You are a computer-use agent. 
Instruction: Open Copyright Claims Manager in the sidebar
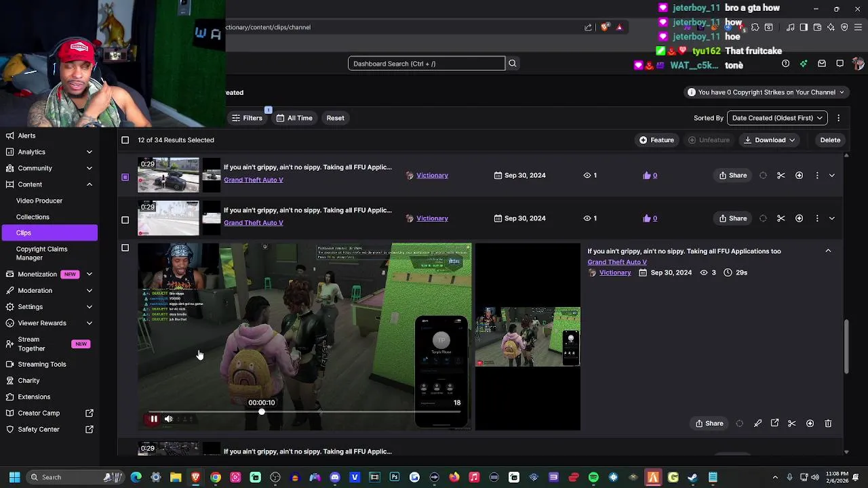[41, 253]
